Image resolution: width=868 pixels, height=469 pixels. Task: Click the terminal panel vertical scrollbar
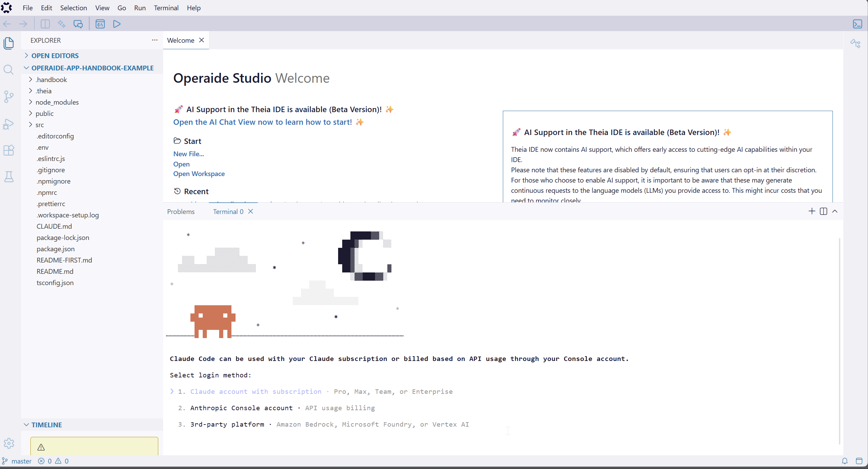click(840, 341)
